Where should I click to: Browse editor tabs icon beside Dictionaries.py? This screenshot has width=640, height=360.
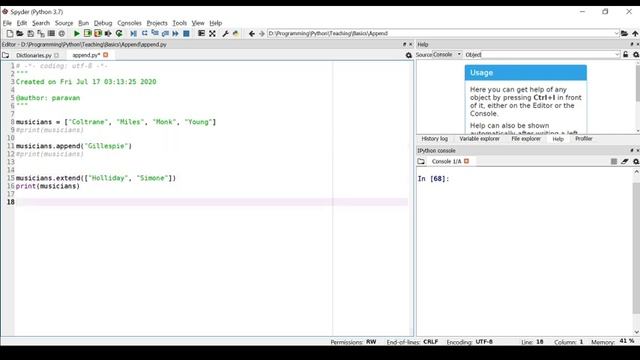(x=6, y=55)
